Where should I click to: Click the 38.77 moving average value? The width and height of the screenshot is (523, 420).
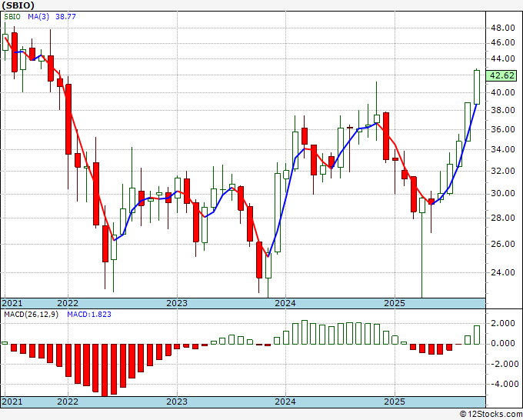[65, 17]
